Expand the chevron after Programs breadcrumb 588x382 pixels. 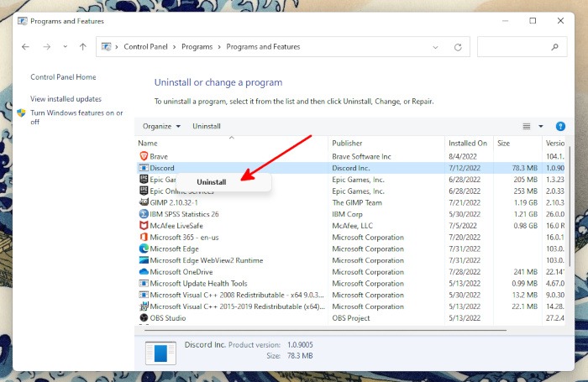(x=219, y=47)
